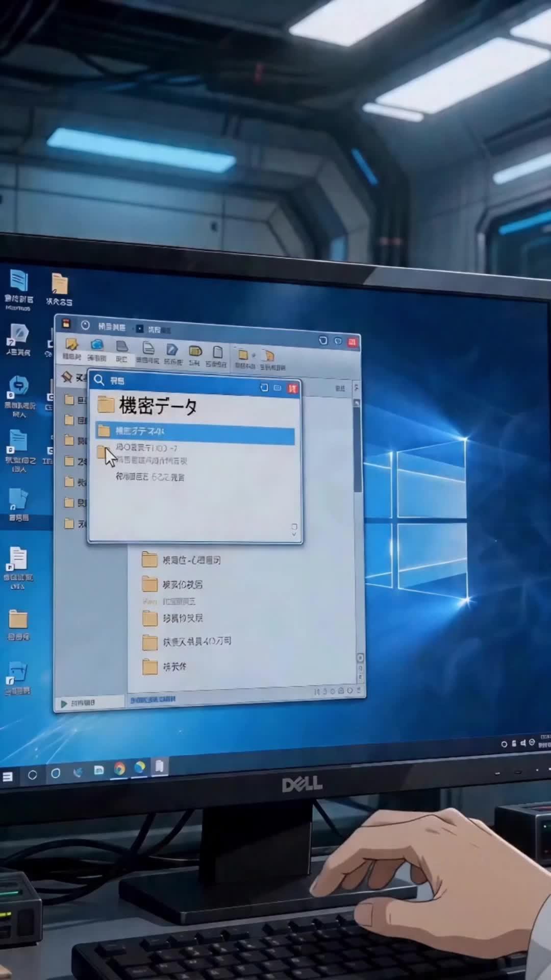Open the blue document icon above the notepad's neighbor
Image resolution: width=551 pixels, height=980 pixels.
point(19,281)
